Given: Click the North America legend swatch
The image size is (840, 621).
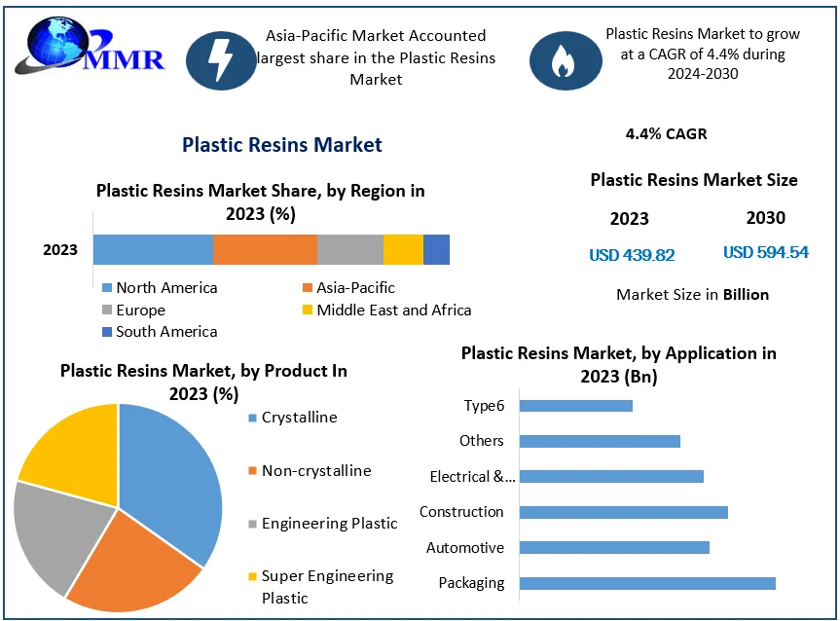Looking at the screenshot, I should [x=106, y=288].
